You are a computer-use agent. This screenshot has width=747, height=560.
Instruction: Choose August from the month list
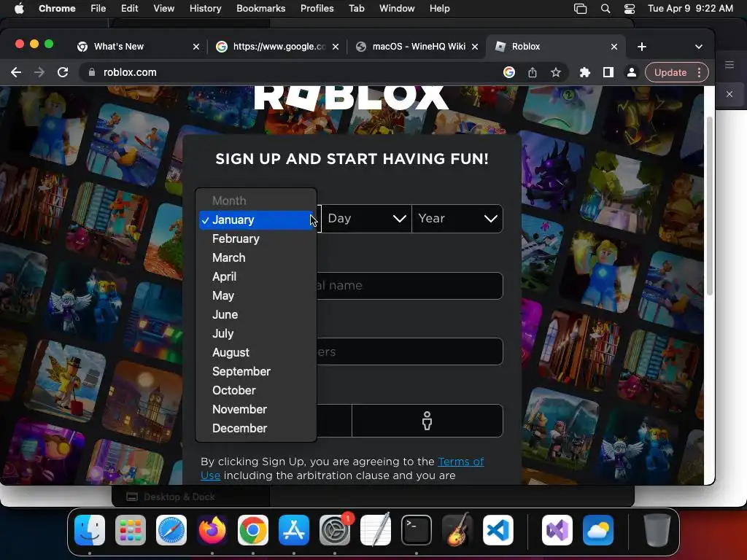coord(256,352)
